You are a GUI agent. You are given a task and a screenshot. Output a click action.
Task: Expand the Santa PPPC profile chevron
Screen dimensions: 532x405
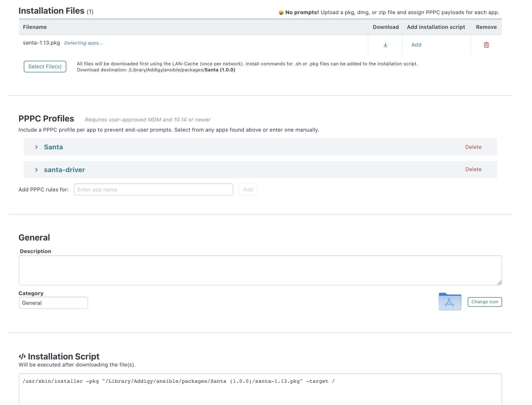36,147
